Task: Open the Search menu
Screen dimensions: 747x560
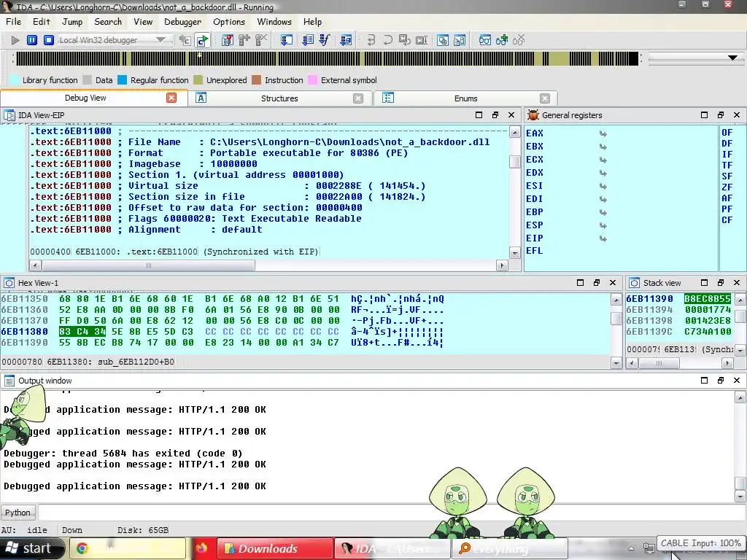Action: pos(108,22)
